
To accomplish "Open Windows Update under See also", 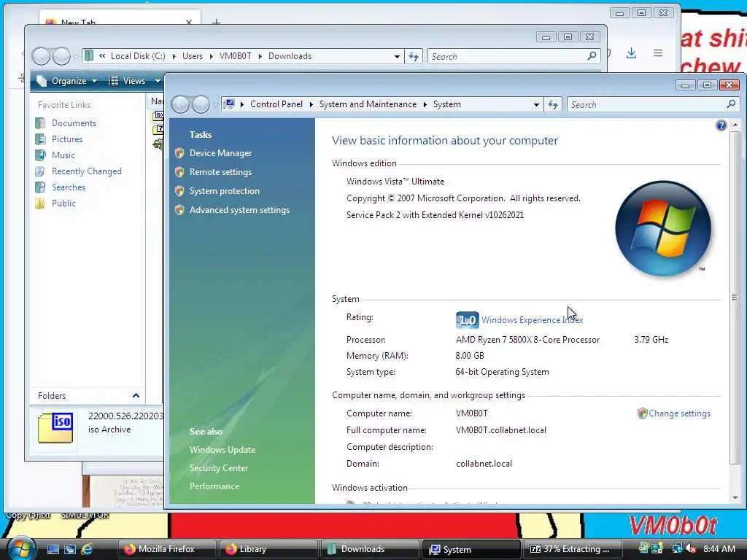I will (x=222, y=449).
